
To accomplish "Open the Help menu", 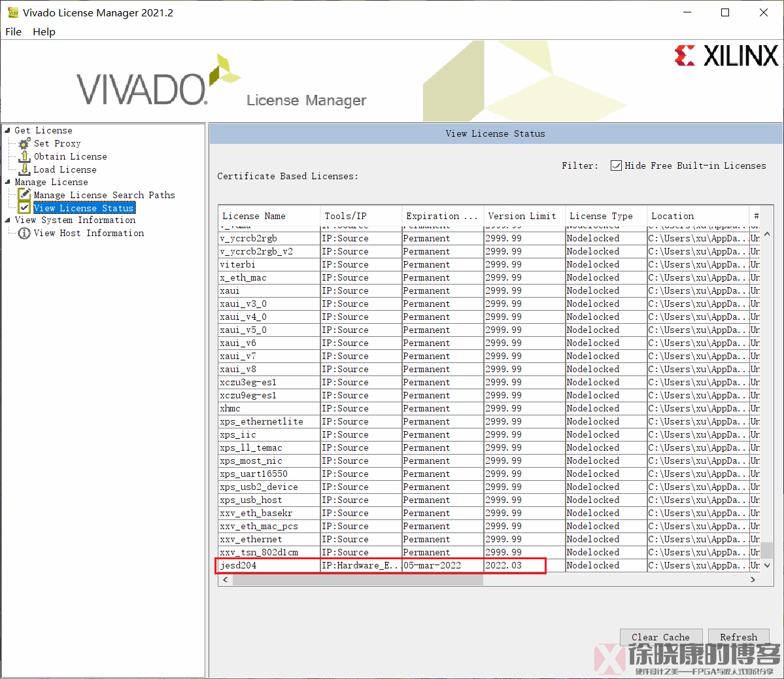I will point(44,31).
